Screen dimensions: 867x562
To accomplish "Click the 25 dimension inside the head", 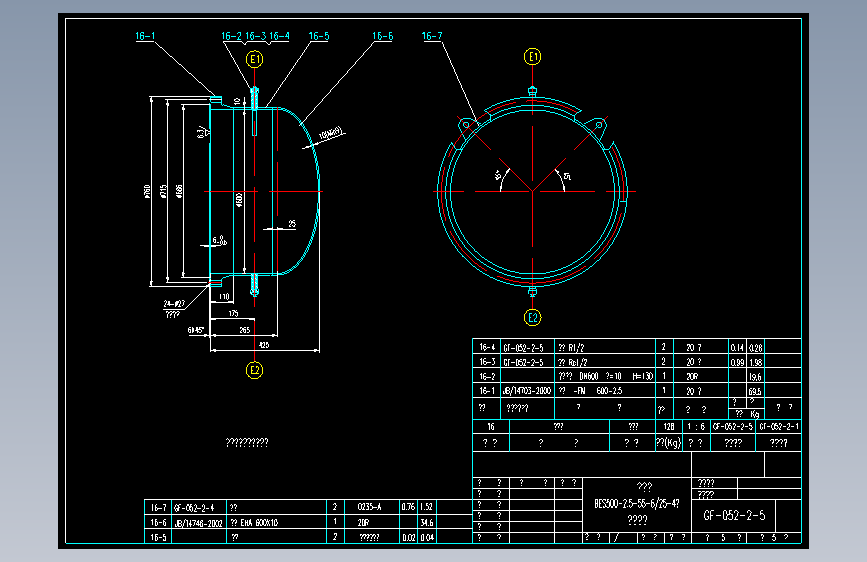I will click(293, 224).
